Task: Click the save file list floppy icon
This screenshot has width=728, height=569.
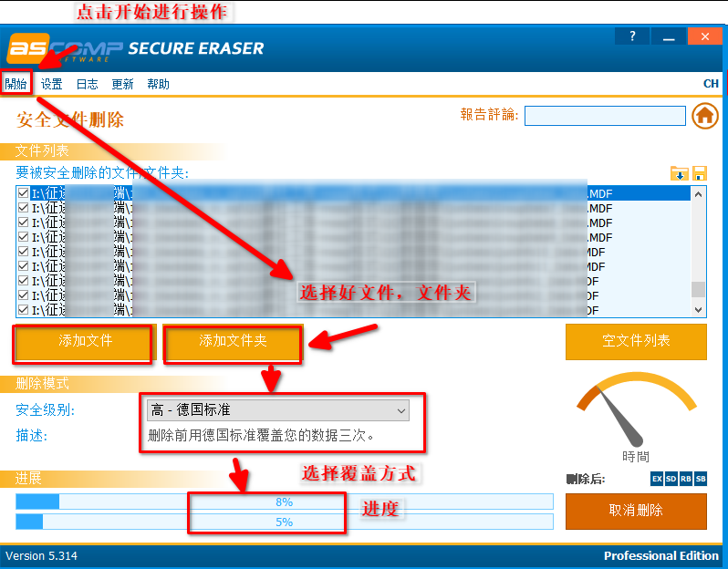Action: tap(700, 173)
